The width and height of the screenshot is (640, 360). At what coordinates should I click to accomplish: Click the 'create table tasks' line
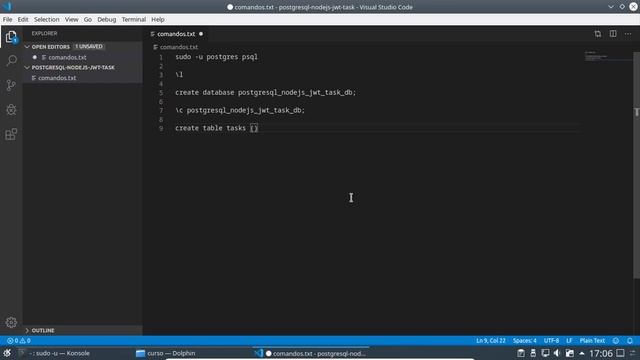pos(216,128)
